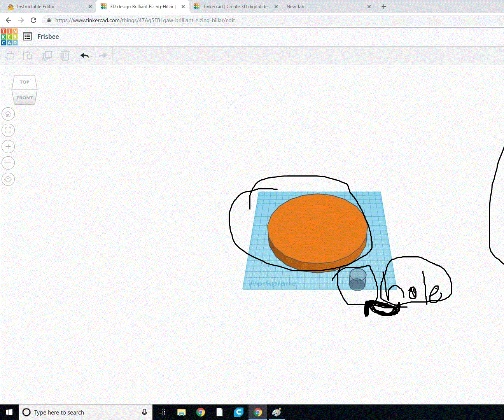Toggle orthographic and perspective view
The image size is (504, 420).
(8, 179)
